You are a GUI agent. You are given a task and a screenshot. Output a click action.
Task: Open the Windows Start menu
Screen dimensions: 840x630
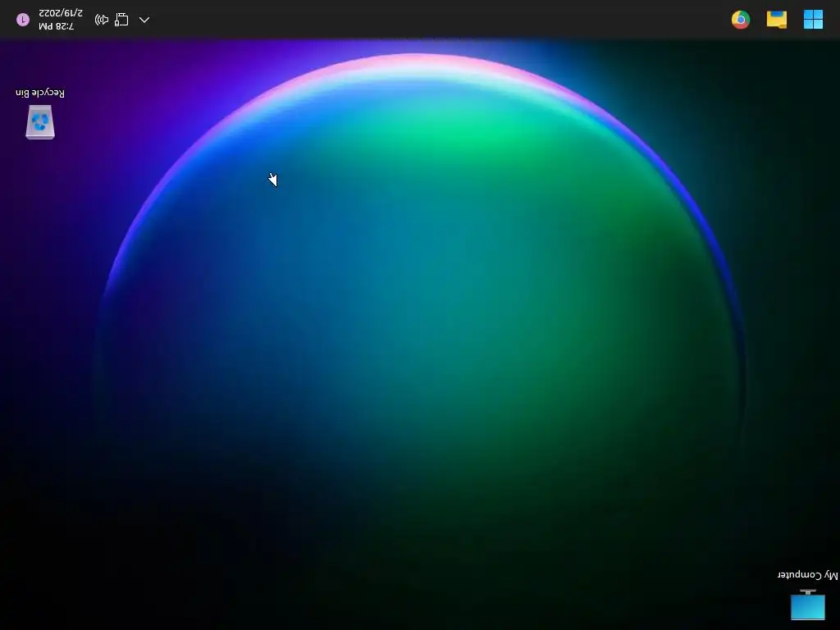[813, 20]
